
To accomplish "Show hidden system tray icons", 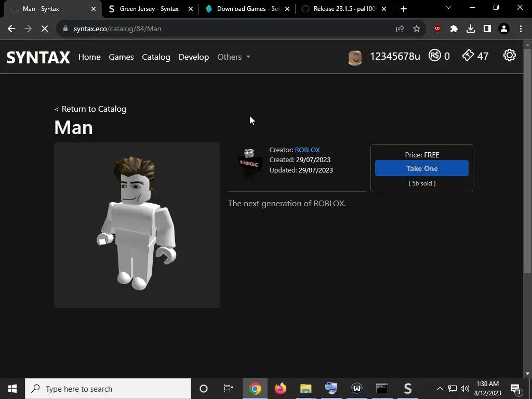I will click(x=440, y=389).
